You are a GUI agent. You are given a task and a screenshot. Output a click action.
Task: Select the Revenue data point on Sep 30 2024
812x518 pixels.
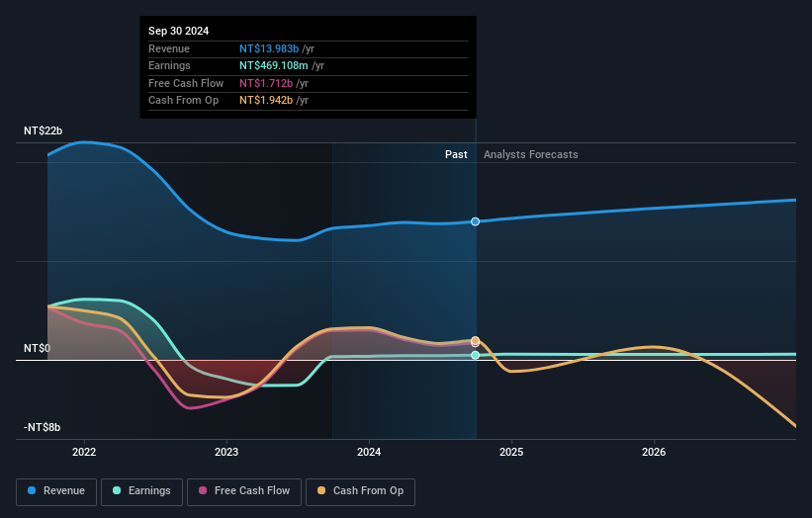(x=475, y=221)
